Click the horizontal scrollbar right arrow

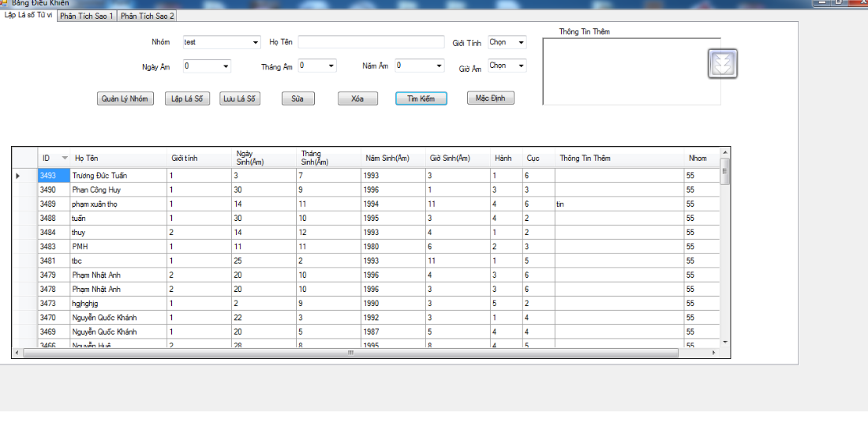pyautogui.click(x=714, y=353)
